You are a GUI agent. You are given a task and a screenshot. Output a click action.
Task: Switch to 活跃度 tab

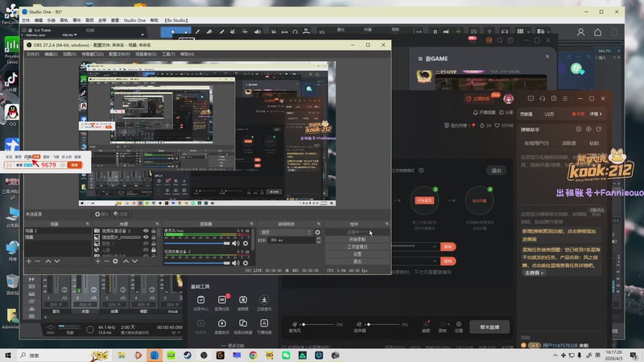pyautogui.click(x=569, y=143)
